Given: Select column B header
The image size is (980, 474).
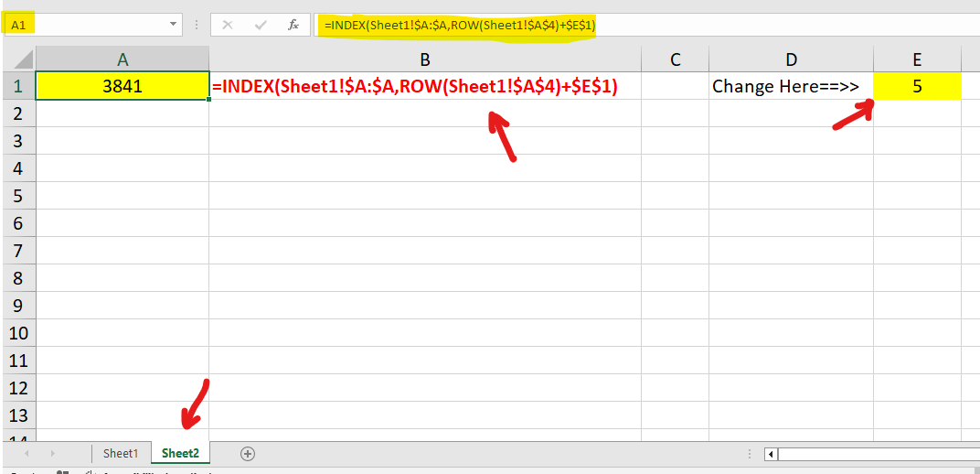Looking at the screenshot, I should 425,60.
